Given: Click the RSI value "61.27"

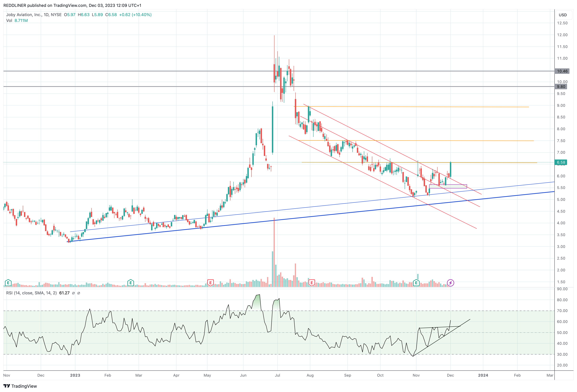Looking at the screenshot, I should click(x=64, y=293).
